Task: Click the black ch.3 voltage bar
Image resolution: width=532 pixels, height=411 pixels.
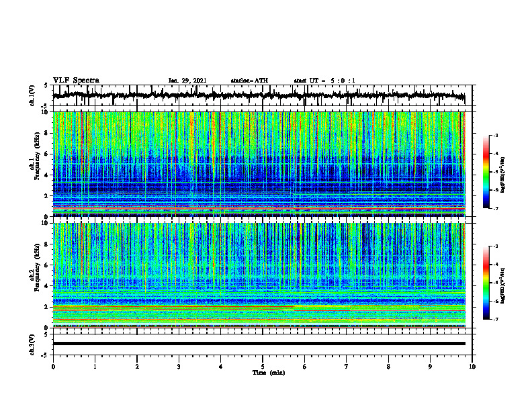Action: click(259, 344)
